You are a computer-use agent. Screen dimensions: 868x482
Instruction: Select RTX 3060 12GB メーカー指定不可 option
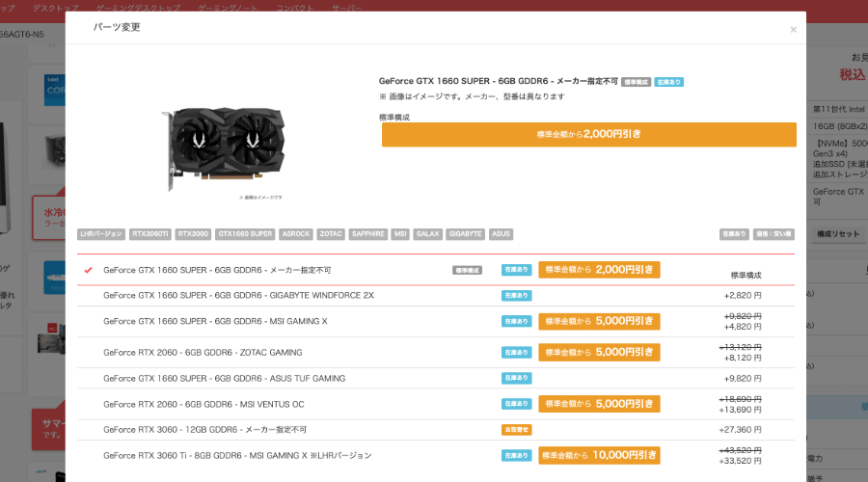pyautogui.click(x=436, y=430)
